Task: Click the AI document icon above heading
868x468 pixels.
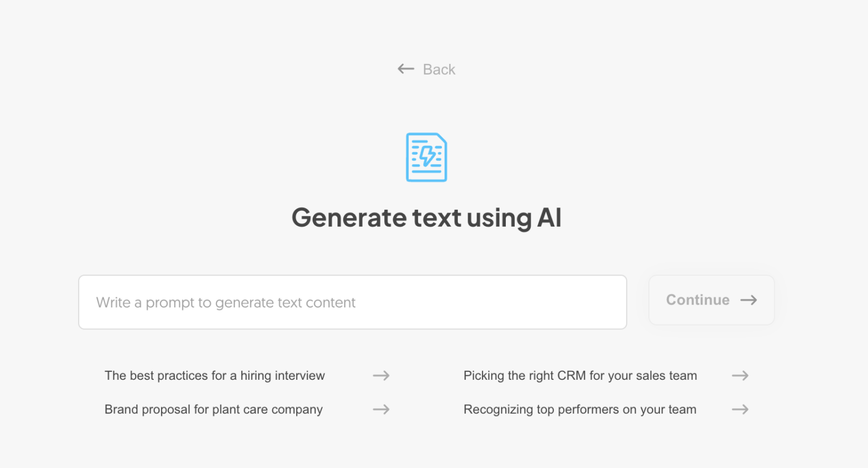Action: [x=427, y=157]
